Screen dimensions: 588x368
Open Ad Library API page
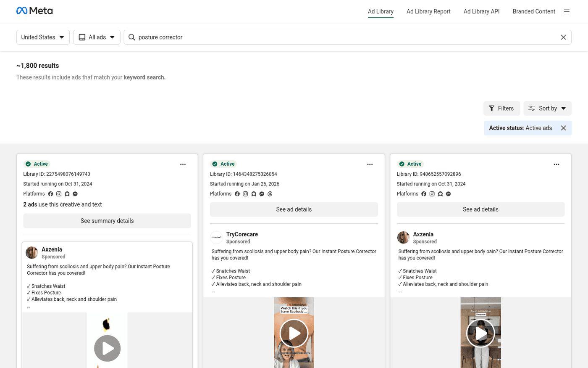(x=481, y=11)
